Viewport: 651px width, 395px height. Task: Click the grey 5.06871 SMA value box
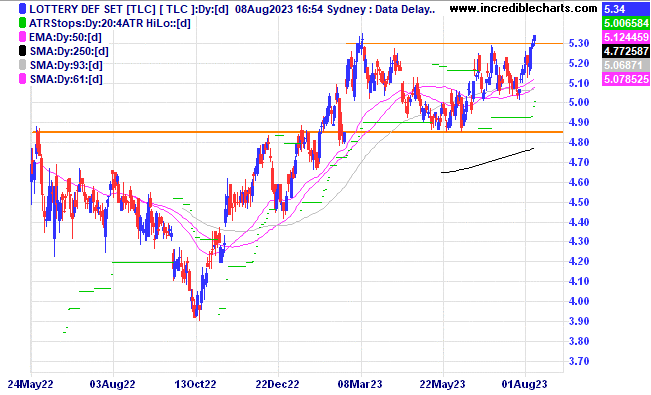[626, 65]
